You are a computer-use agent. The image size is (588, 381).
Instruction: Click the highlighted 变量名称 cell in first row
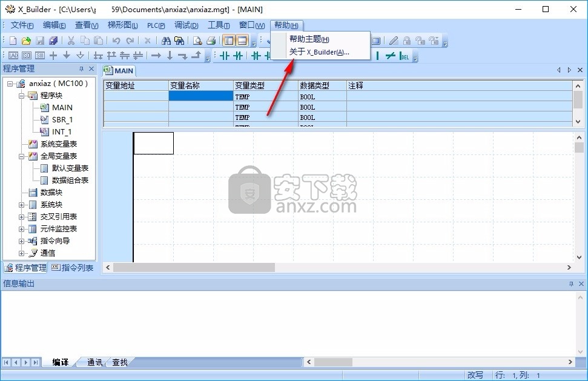201,96
